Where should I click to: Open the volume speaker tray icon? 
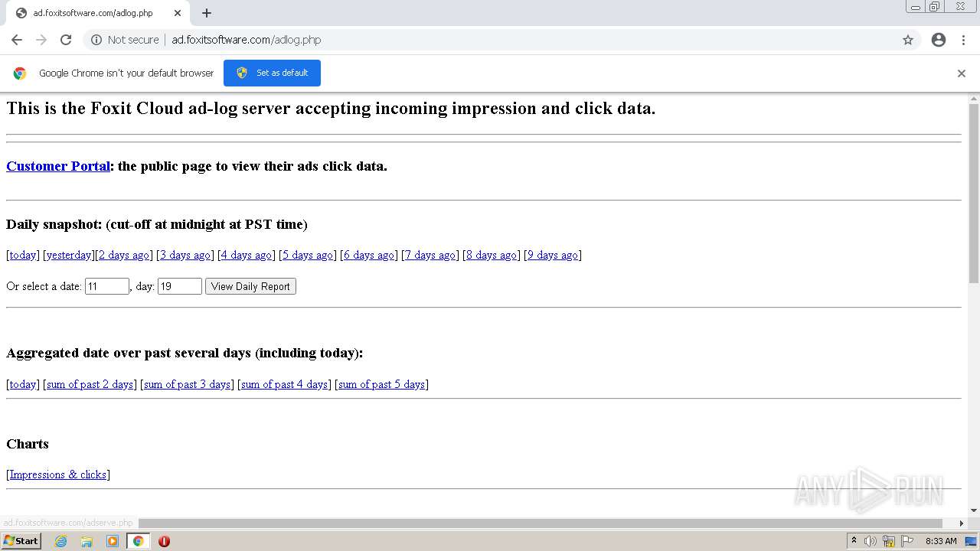click(871, 541)
